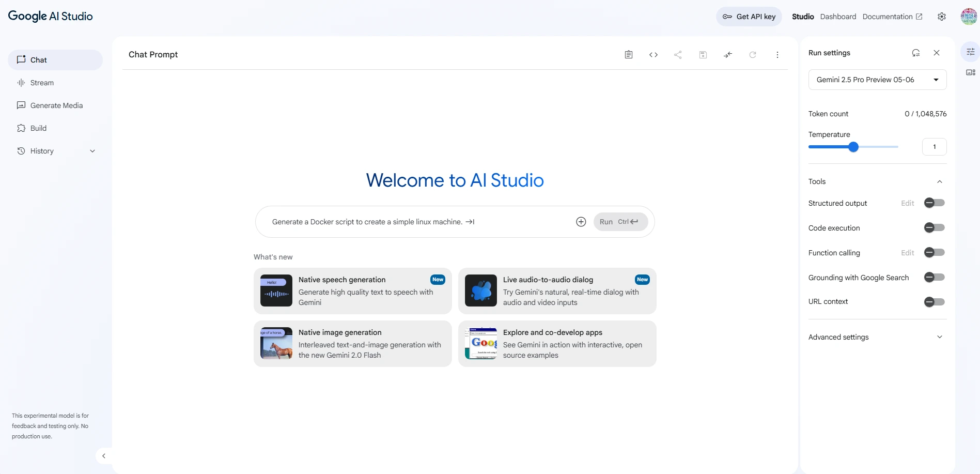Viewport: 980px width, 474px height.
Task: Click the Google AI Studio logo
Action: click(51, 16)
